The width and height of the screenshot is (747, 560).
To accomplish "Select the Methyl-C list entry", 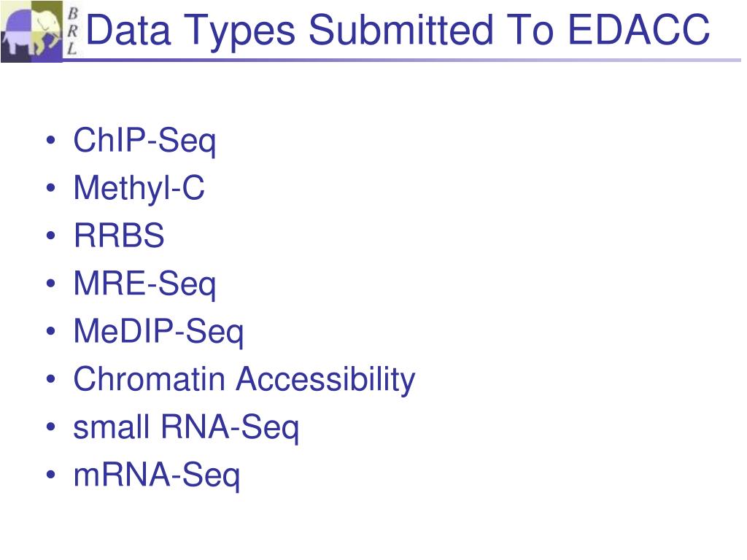I will [139, 188].
